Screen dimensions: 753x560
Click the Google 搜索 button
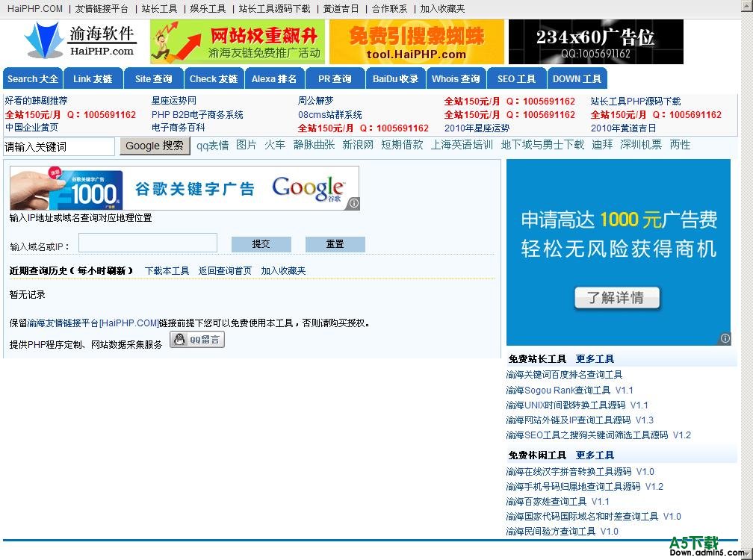coord(155,146)
